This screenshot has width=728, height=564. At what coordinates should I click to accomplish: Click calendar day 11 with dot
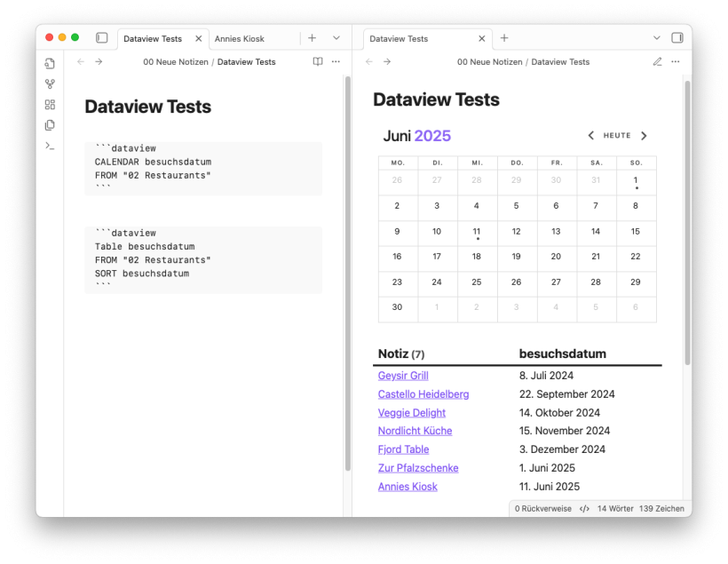(477, 232)
